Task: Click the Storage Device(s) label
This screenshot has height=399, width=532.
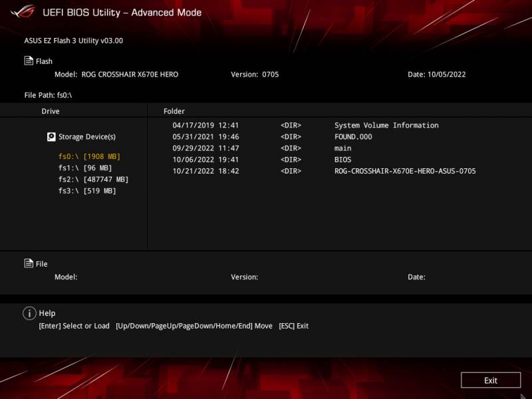Action: point(86,137)
